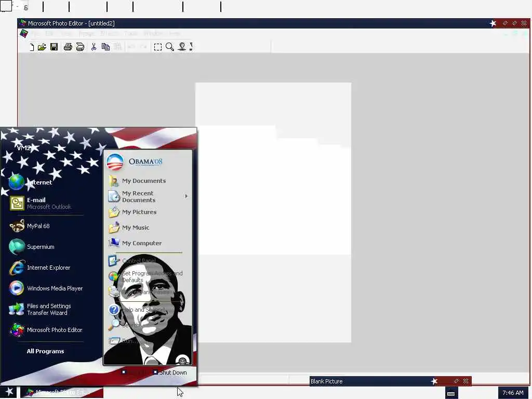This screenshot has width=532, height=399.
Task: Open My Computer from Start menu
Action: click(135, 243)
